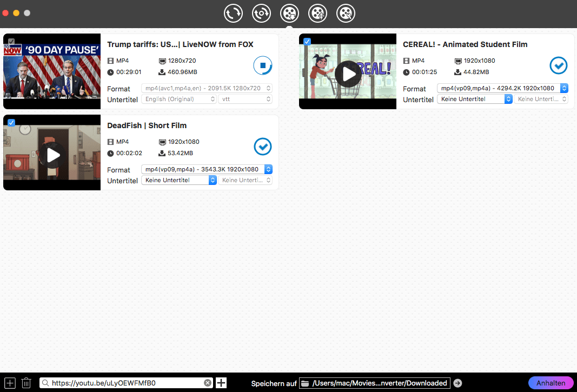
Task: Click inside the YouTube URL input field
Action: click(124, 382)
